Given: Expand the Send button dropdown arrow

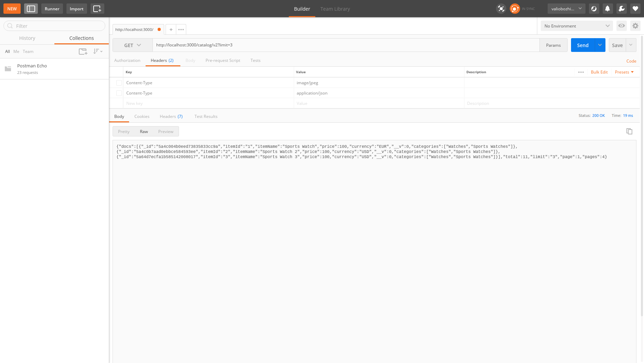Looking at the screenshot, I should [600, 45].
